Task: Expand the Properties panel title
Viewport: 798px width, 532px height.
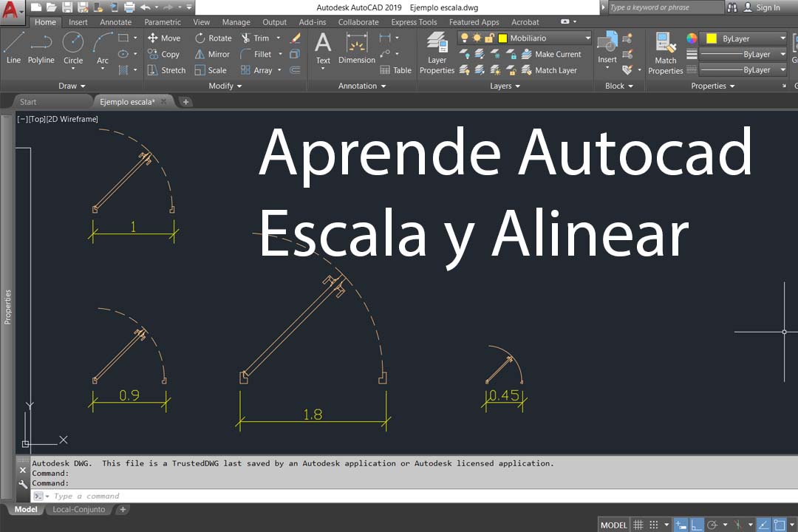Action: (x=712, y=86)
